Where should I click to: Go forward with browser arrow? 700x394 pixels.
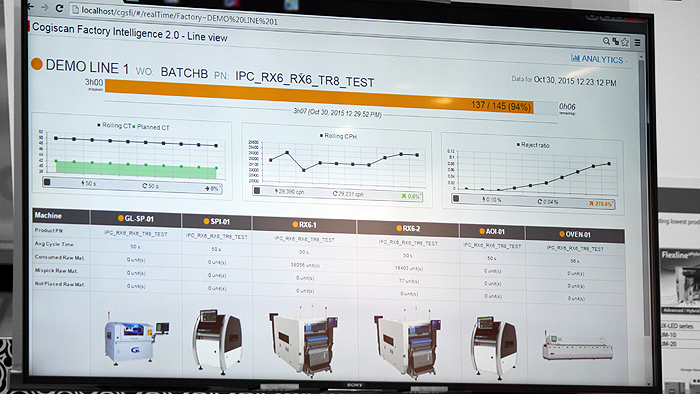[x=45, y=7]
